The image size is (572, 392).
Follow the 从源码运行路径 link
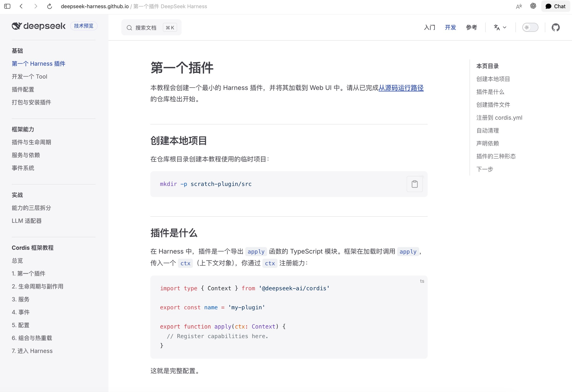point(401,88)
